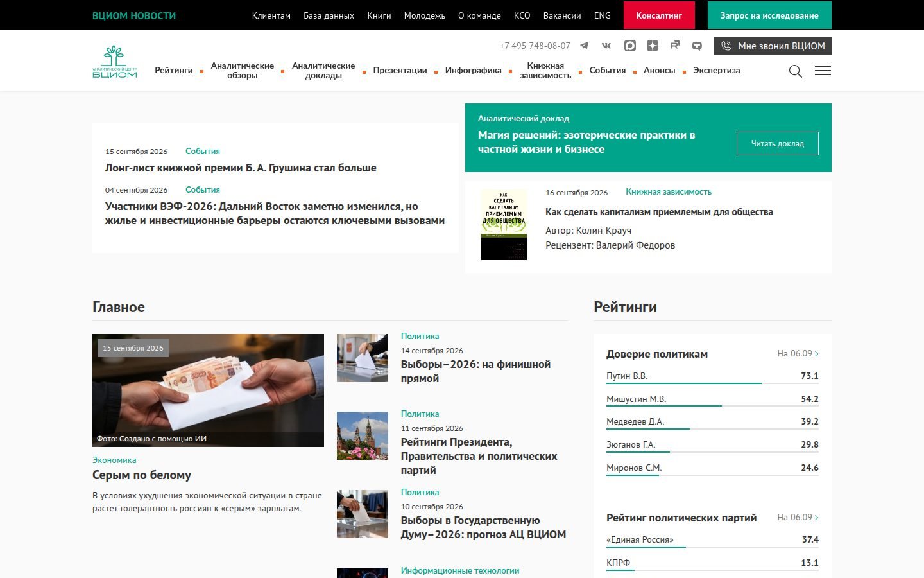Open Рейтинги Президента, Правительства и политических партий

click(479, 456)
